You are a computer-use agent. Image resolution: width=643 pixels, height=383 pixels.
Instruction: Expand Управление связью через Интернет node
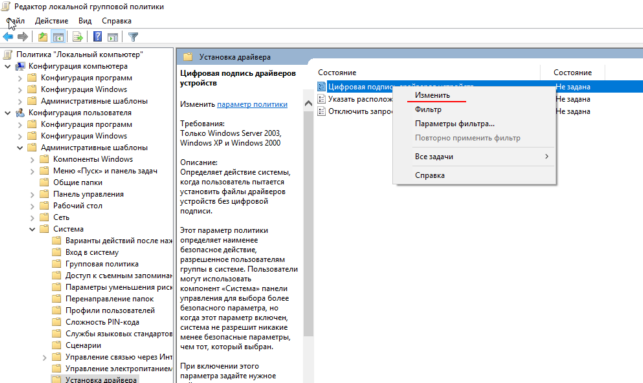coord(44,357)
